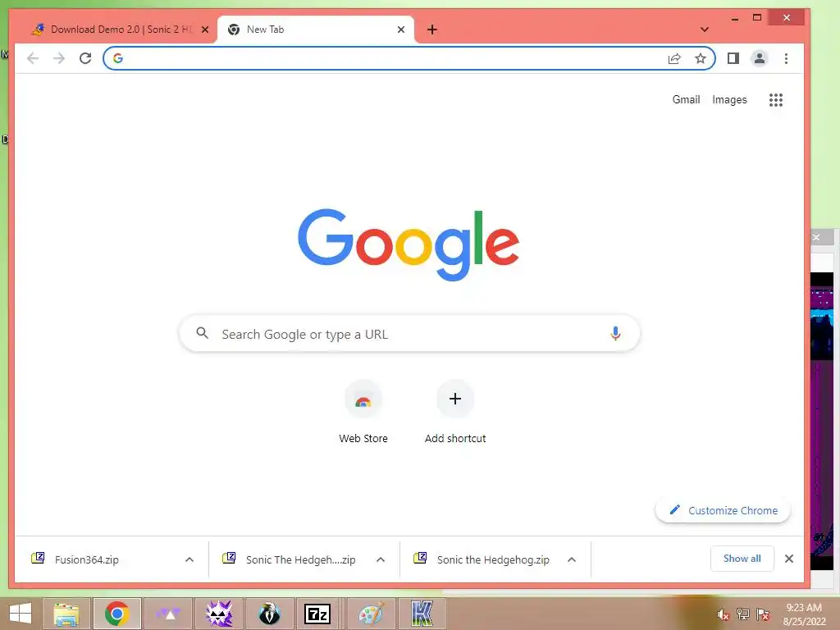Click Customize Chrome button
This screenshot has width=840, height=630.
coord(723,510)
